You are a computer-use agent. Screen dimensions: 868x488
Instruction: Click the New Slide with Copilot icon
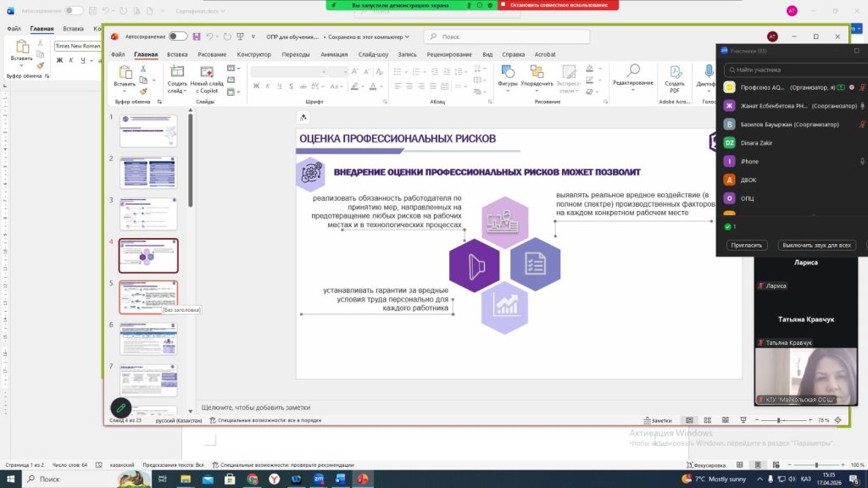(207, 74)
